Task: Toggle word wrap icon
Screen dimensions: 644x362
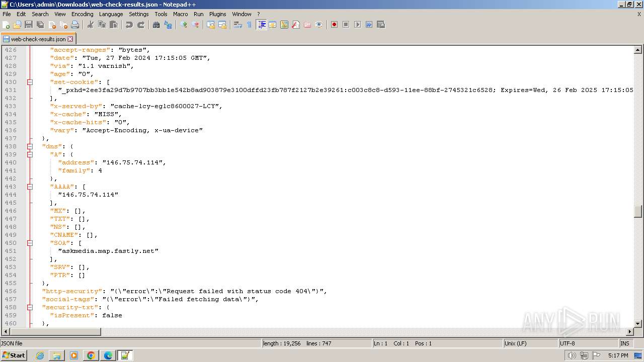Action: pyautogui.click(x=238, y=25)
